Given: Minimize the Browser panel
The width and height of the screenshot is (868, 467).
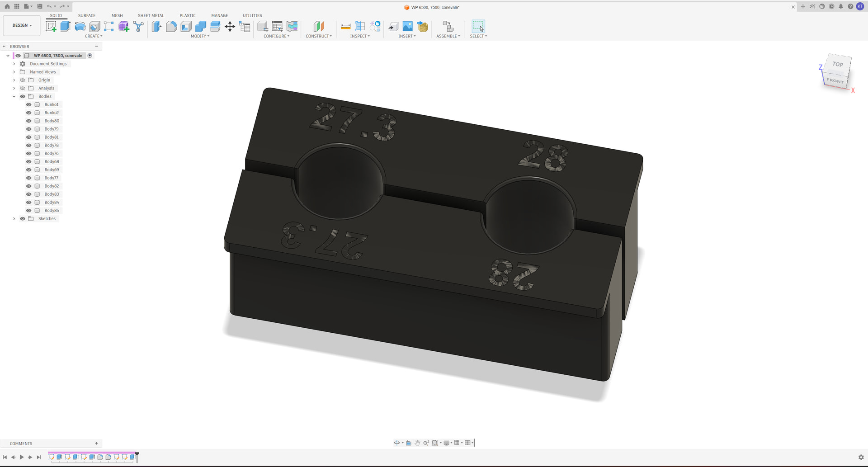Looking at the screenshot, I should pyautogui.click(x=96, y=46).
